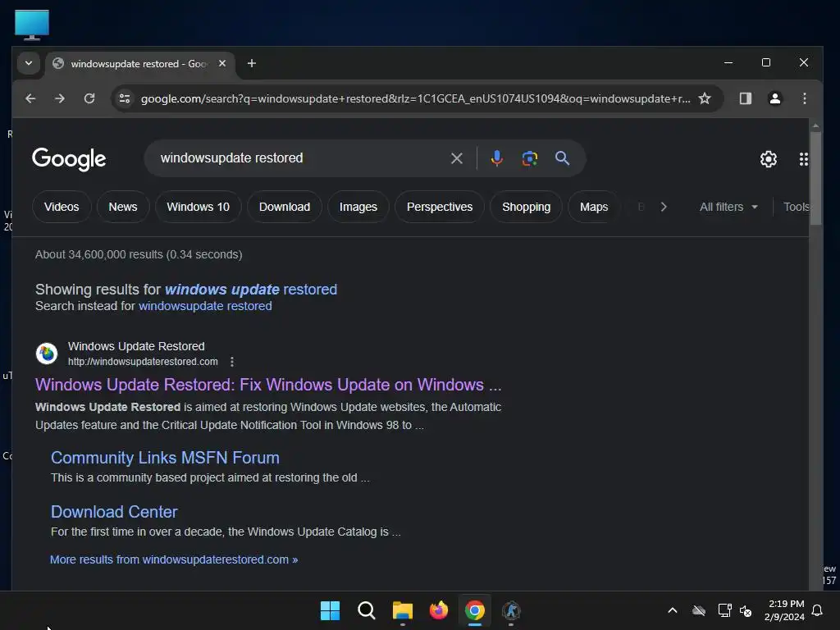Open 'About this result' three dots menu
Screen dimensions: 840x630
[232, 362]
